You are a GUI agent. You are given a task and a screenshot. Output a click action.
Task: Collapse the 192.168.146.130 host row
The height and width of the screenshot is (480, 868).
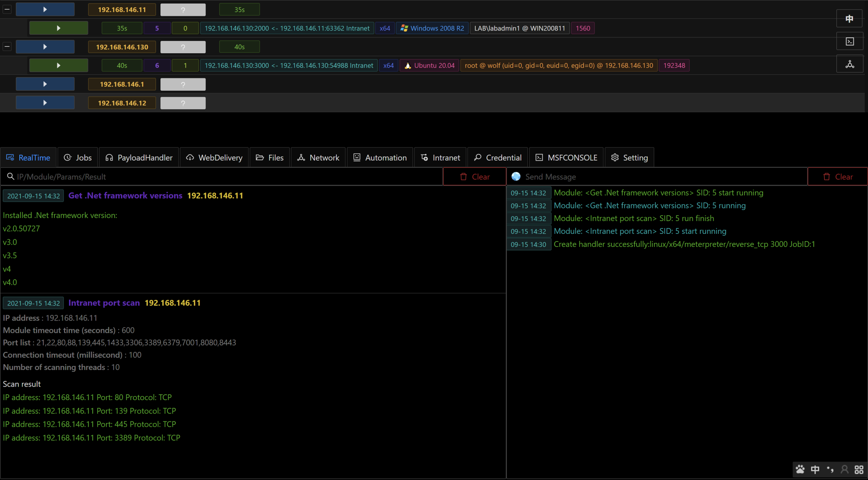(x=7, y=47)
